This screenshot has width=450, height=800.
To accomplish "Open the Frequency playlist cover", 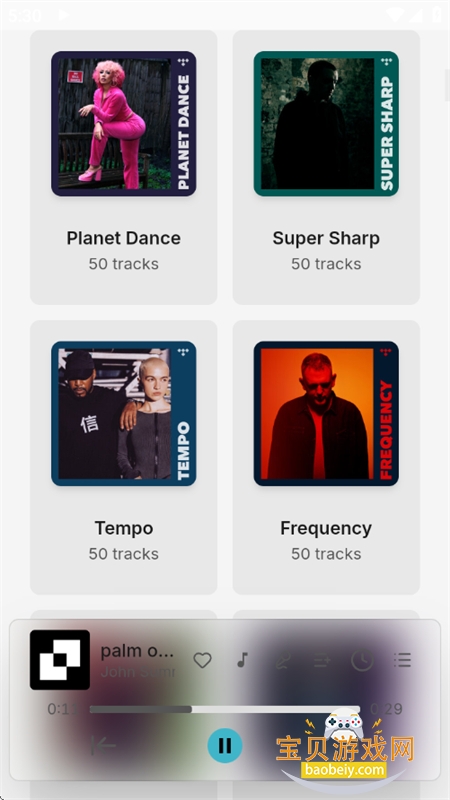I will 326,413.
